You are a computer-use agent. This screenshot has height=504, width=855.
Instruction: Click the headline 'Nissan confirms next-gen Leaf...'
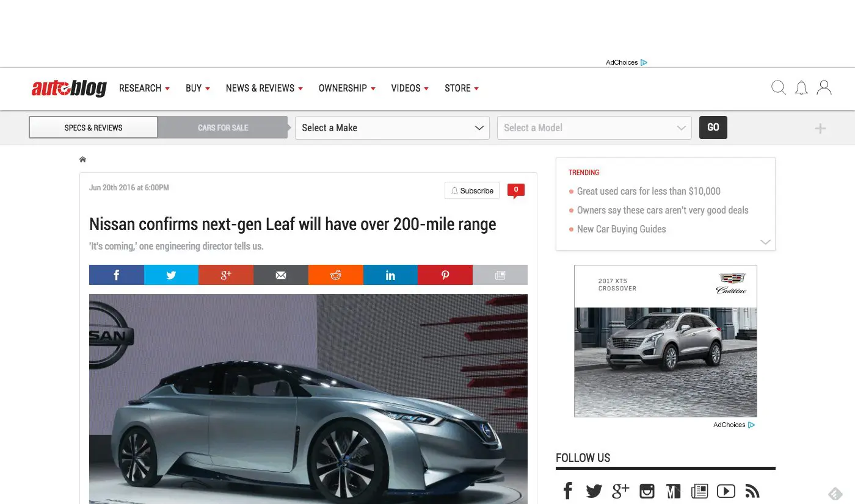(293, 224)
